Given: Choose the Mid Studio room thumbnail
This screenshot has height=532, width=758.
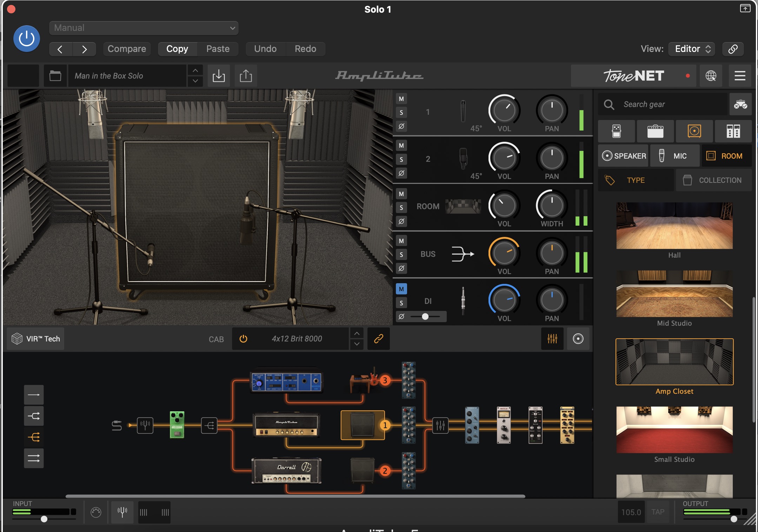Looking at the screenshot, I should pos(674,294).
